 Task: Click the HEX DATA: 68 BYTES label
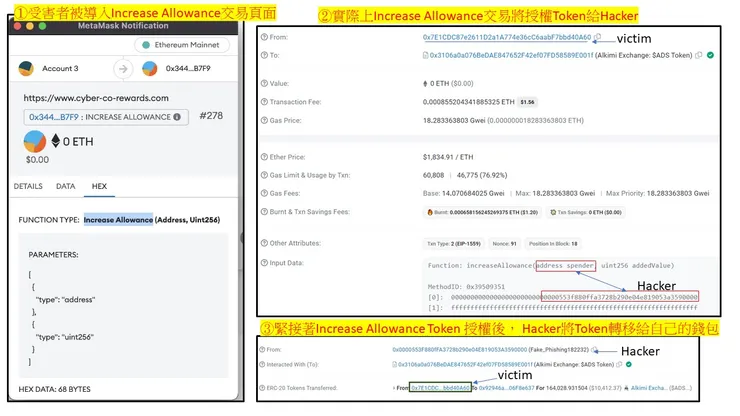click(x=54, y=389)
